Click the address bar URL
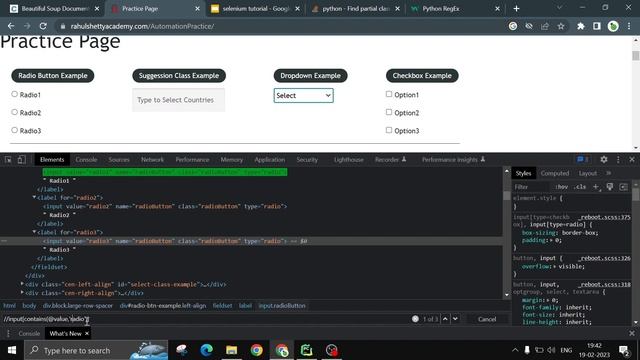Viewport: 640px width, 360px height. tap(142, 26)
